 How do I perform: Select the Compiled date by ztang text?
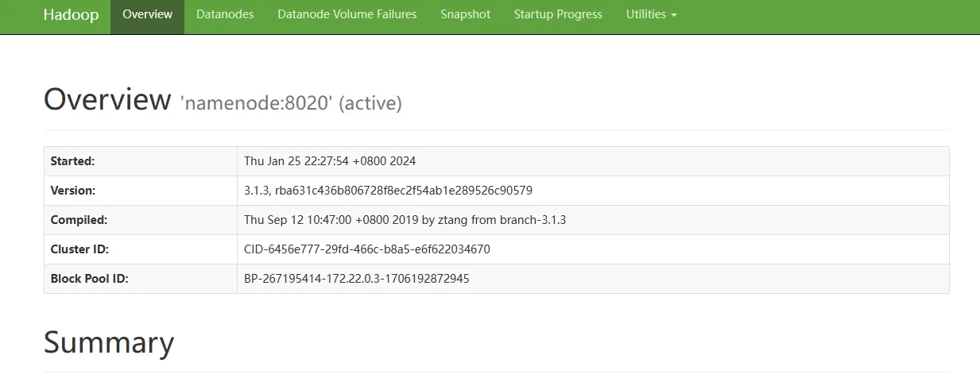[x=405, y=220]
